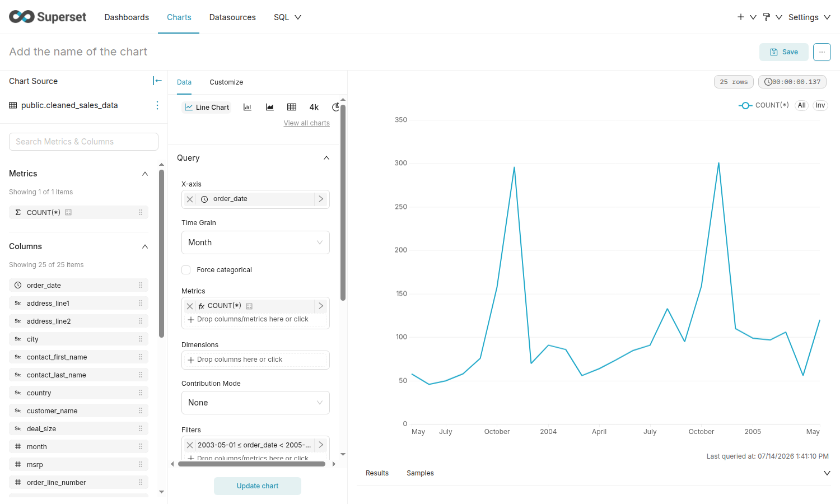Click the Update chart button
The image size is (840, 504).
pyautogui.click(x=258, y=486)
